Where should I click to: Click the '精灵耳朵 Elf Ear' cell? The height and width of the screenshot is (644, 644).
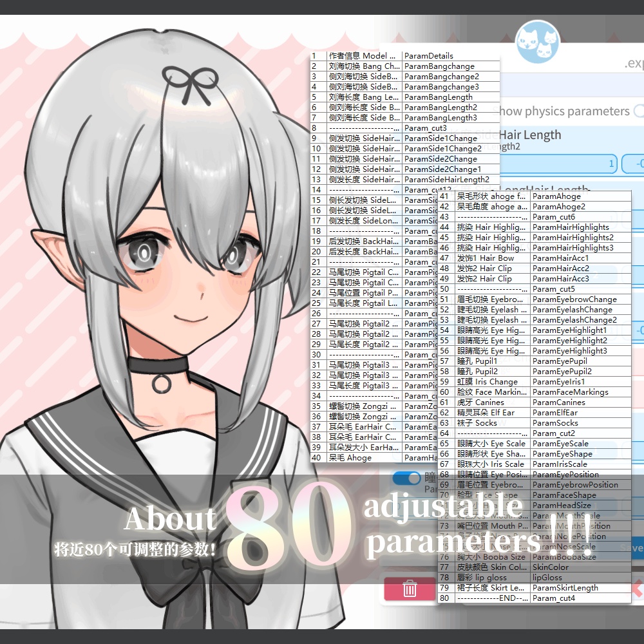click(493, 413)
